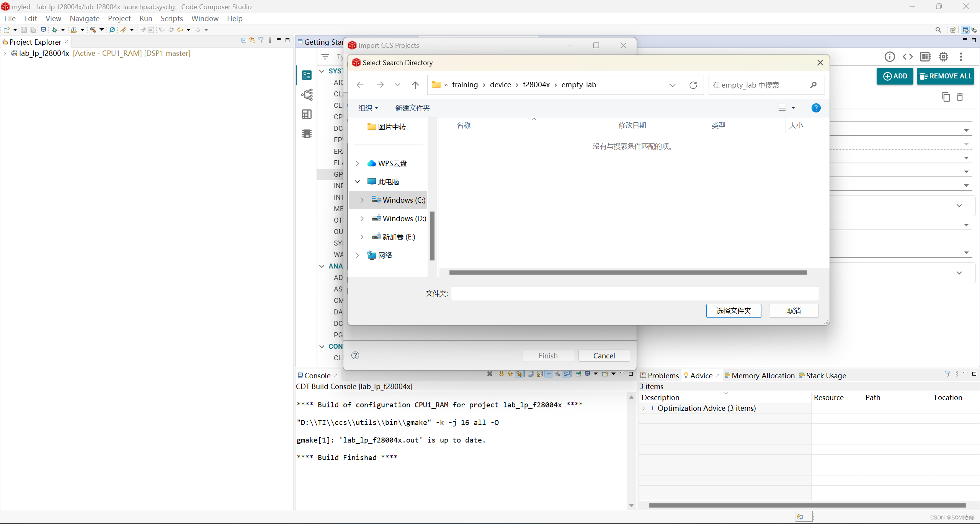Open the 组织 dropdown menu
This screenshot has width=980, height=524.
tap(368, 108)
